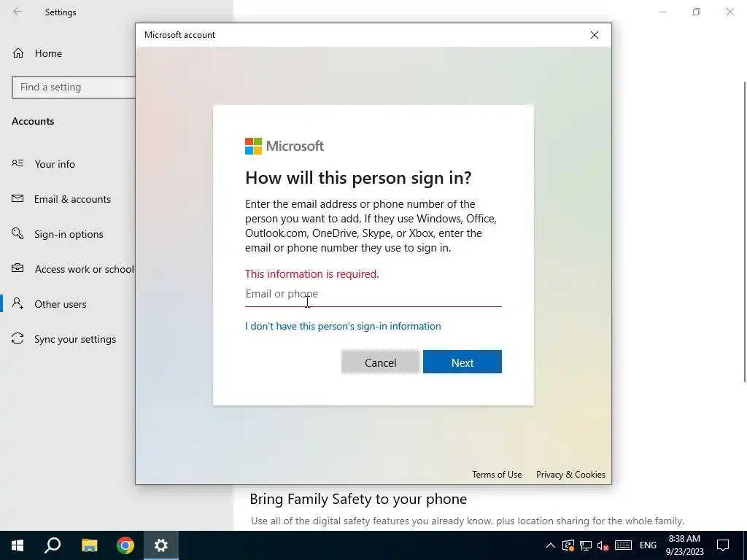
Task: Click the security alert tray icon
Action: 568,545
